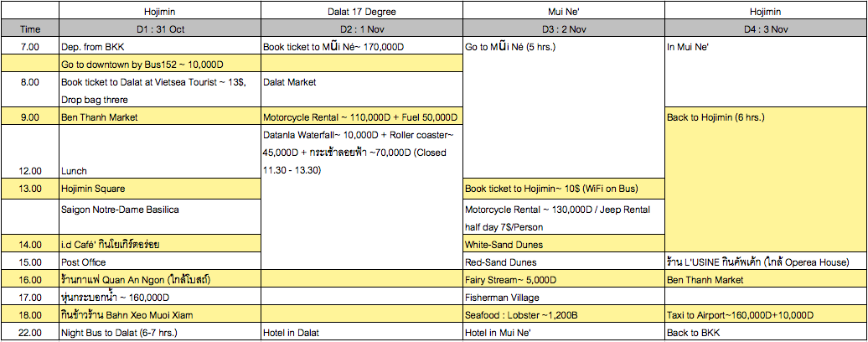Click the 'Lunch' cell

pos(159,152)
